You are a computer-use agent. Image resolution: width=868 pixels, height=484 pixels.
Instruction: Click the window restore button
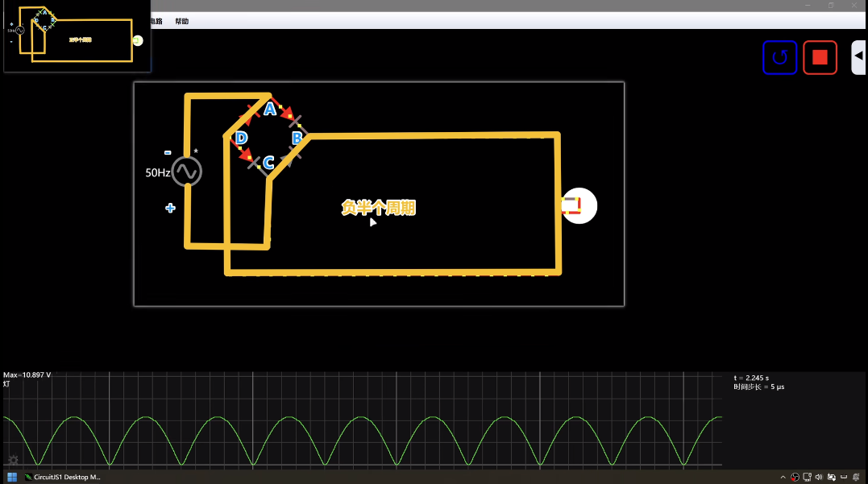point(831,6)
